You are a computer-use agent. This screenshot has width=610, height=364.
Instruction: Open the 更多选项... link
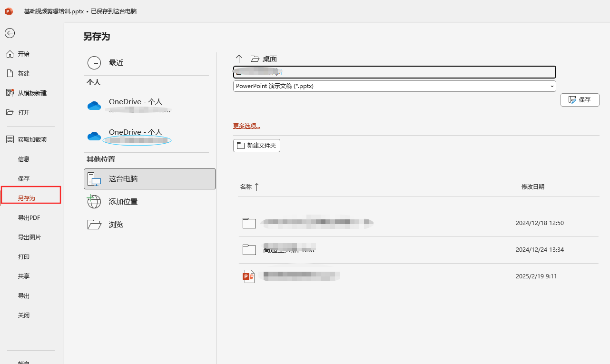click(x=246, y=126)
